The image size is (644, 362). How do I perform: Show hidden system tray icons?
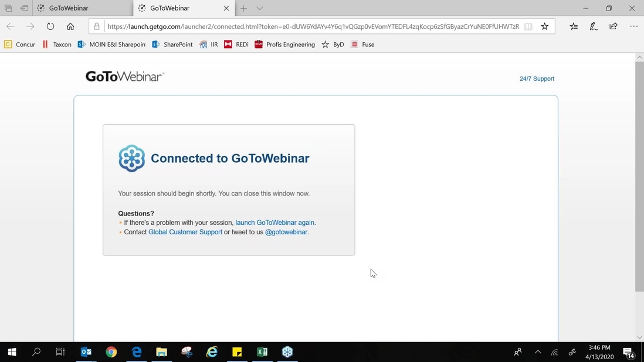click(538, 352)
